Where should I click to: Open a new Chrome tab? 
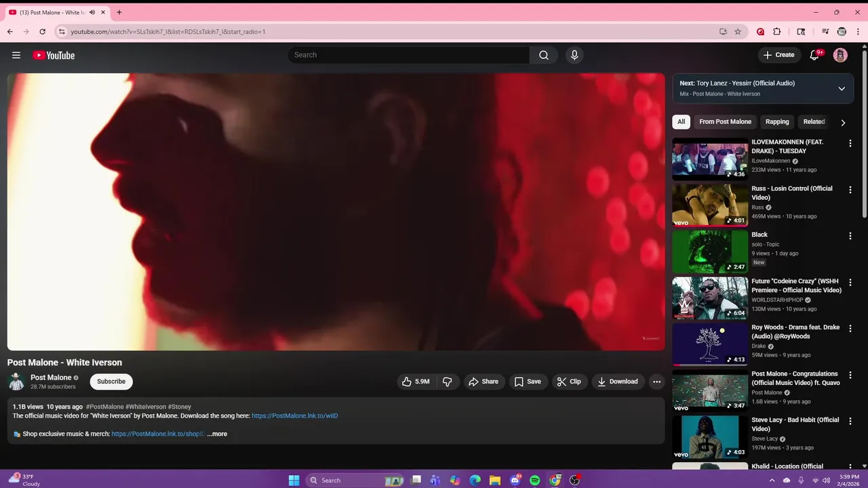pyautogui.click(x=119, y=12)
